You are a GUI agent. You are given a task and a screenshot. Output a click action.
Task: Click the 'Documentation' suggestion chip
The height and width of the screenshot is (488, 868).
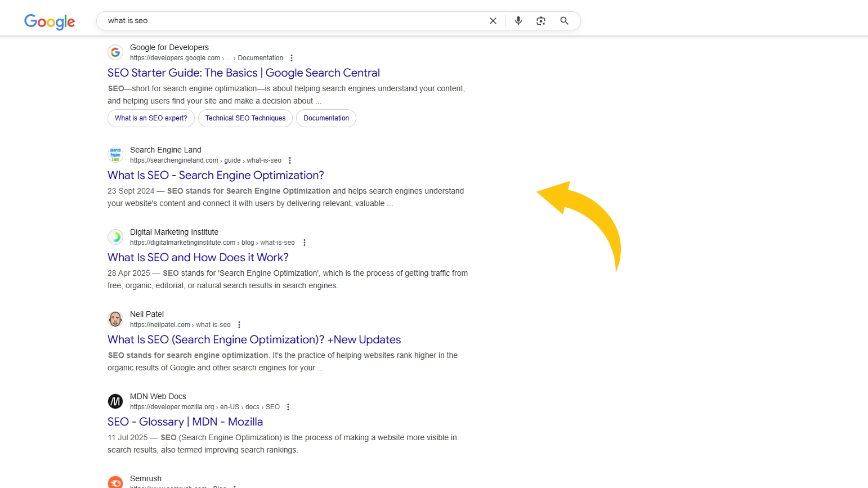(x=326, y=118)
